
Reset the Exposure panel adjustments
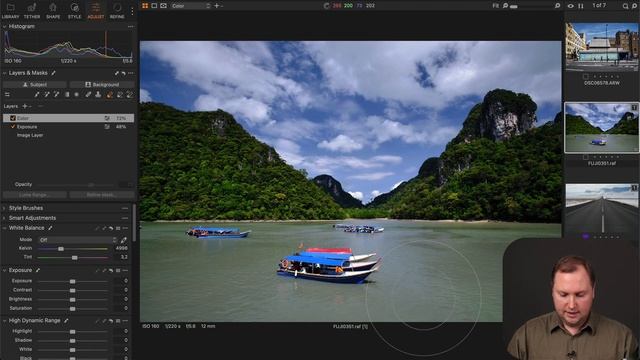111,270
